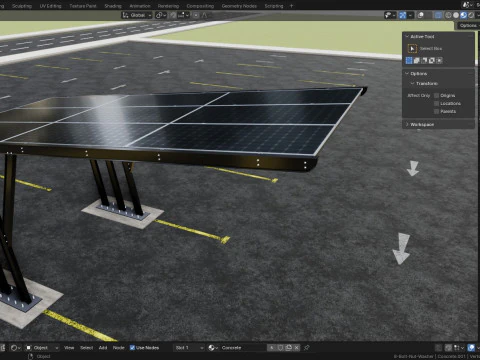Toggle the fake user shield icon
Viewport: 480px width, 360px height.
pos(280,348)
